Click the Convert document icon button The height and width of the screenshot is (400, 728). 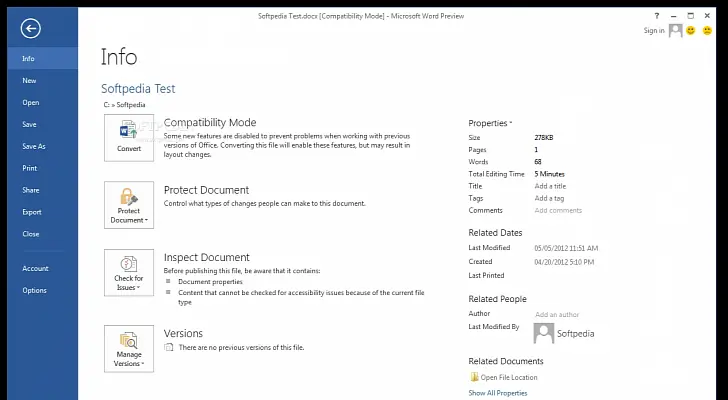129,138
